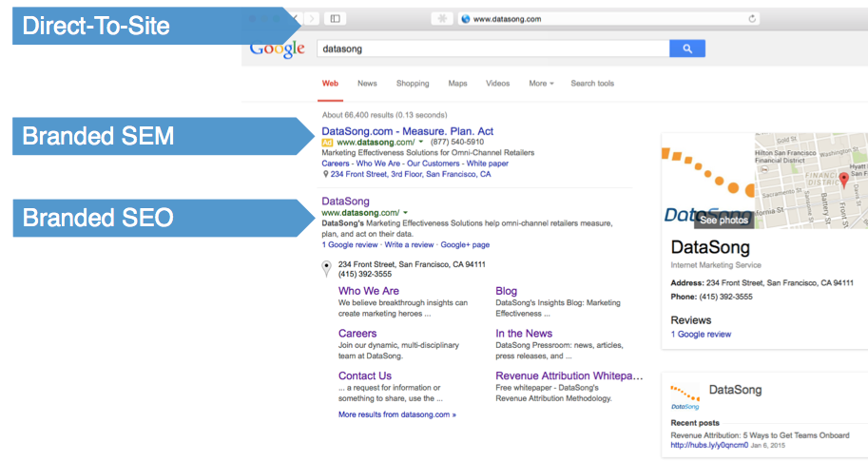Open White paper sitelink in the ad
The width and height of the screenshot is (868, 462).
[487, 164]
